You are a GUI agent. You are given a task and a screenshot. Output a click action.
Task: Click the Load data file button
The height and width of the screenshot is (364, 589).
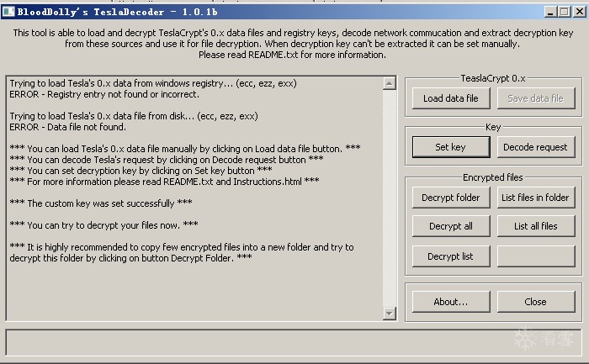click(x=451, y=98)
